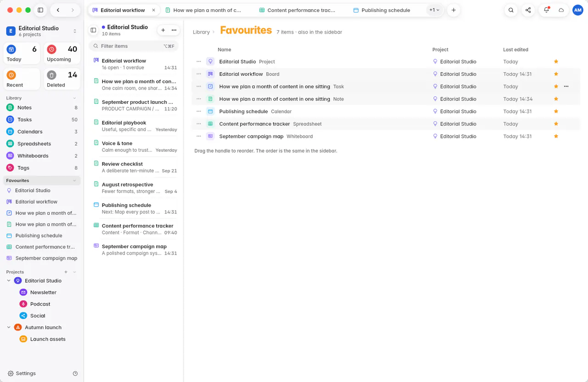Collapse the Editorial Studio project tree

point(9,281)
